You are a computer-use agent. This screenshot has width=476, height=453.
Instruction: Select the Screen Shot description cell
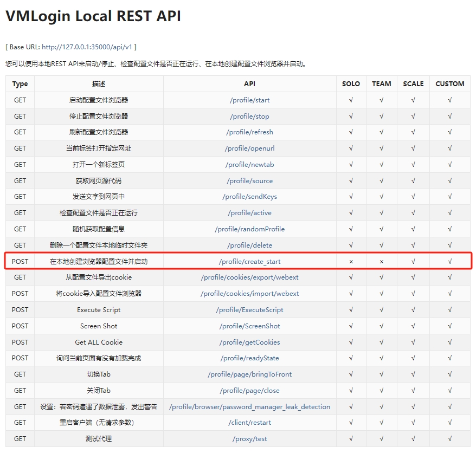pyautogui.click(x=99, y=326)
